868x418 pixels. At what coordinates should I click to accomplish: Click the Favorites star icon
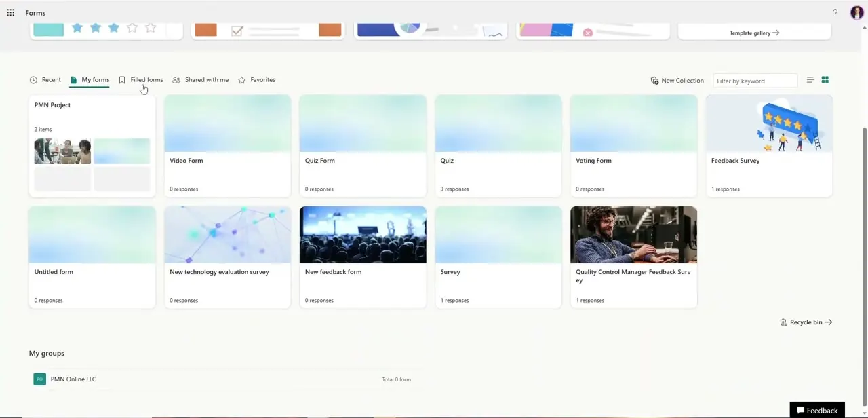tap(242, 80)
